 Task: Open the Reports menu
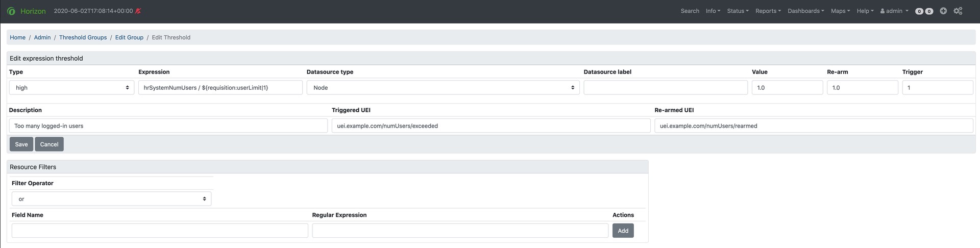(x=768, y=11)
